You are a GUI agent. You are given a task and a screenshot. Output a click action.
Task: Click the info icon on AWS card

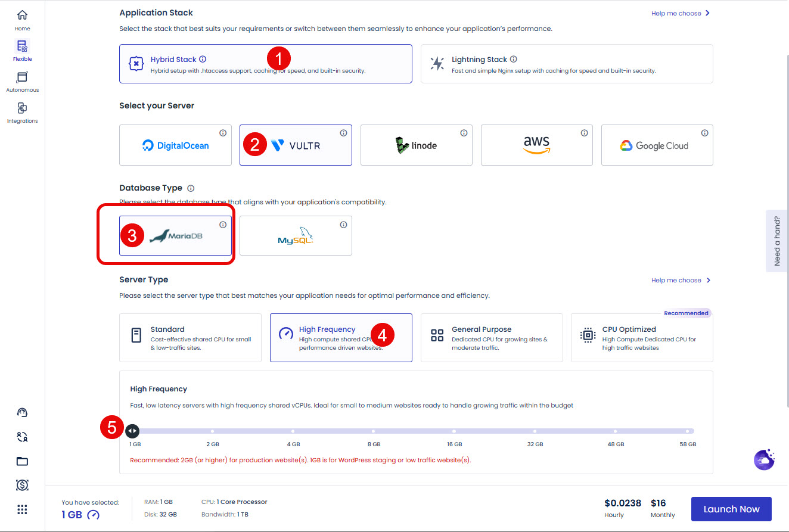coord(584,133)
